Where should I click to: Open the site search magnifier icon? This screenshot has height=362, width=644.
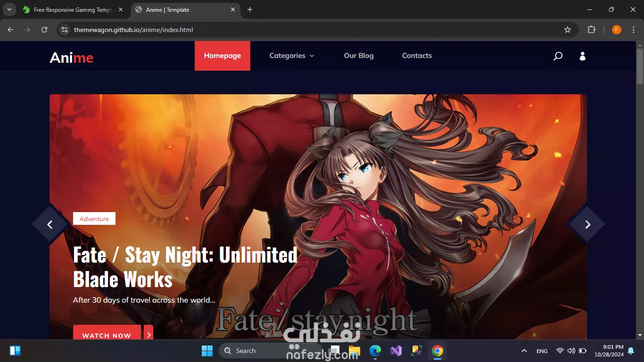(558, 56)
